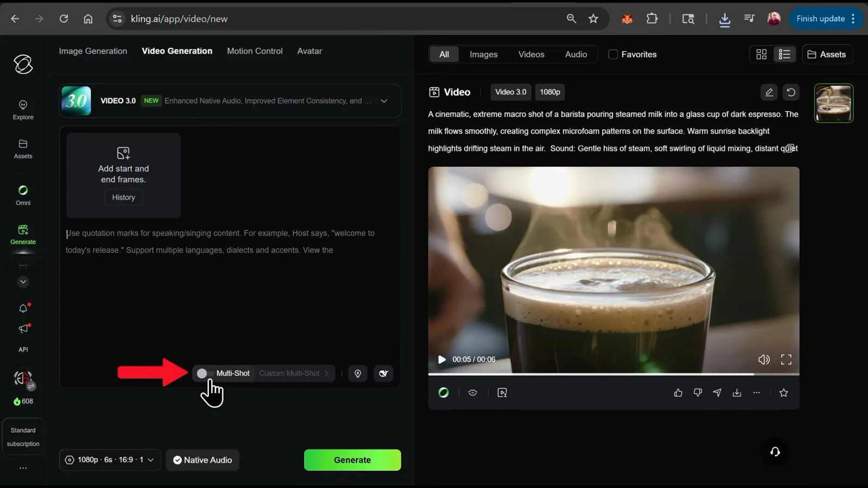Viewport: 868px width, 488px height.
Task: Click the green Generate button
Action: pos(352,460)
